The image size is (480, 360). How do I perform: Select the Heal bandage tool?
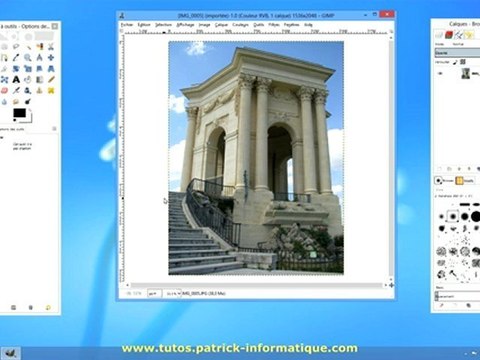(51, 90)
